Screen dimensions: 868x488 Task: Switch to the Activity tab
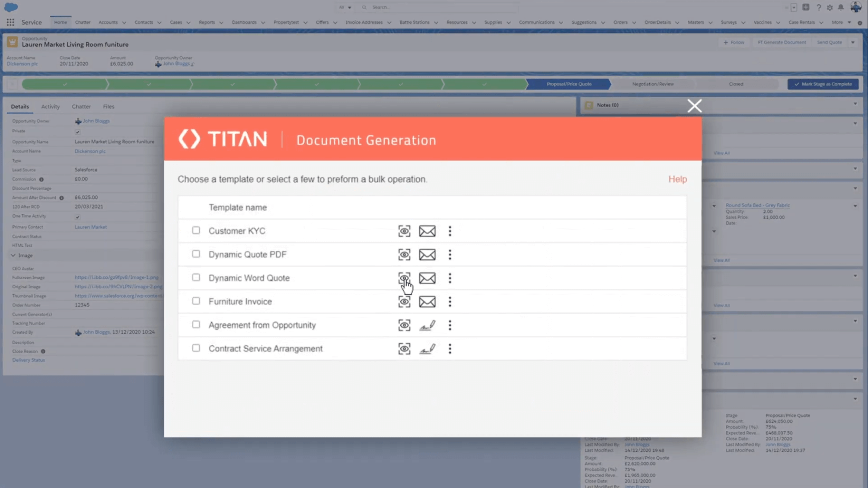pos(50,106)
